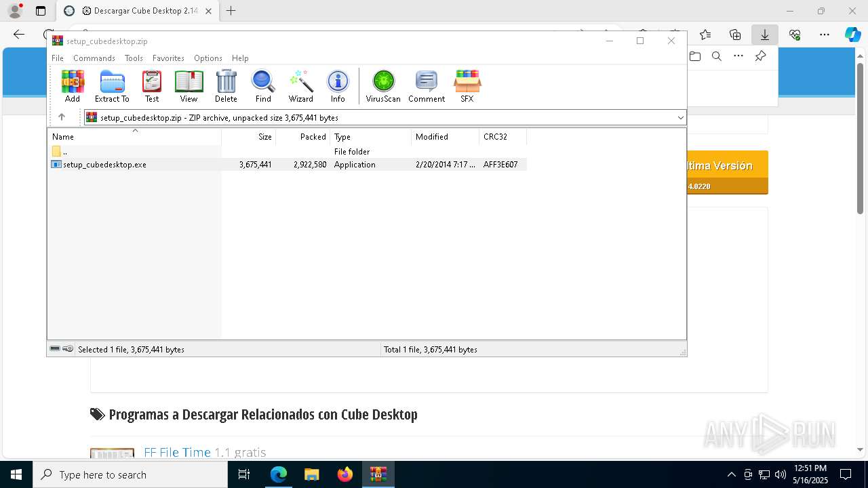Search downloads with the flyout magnifier icon

tap(717, 56)
